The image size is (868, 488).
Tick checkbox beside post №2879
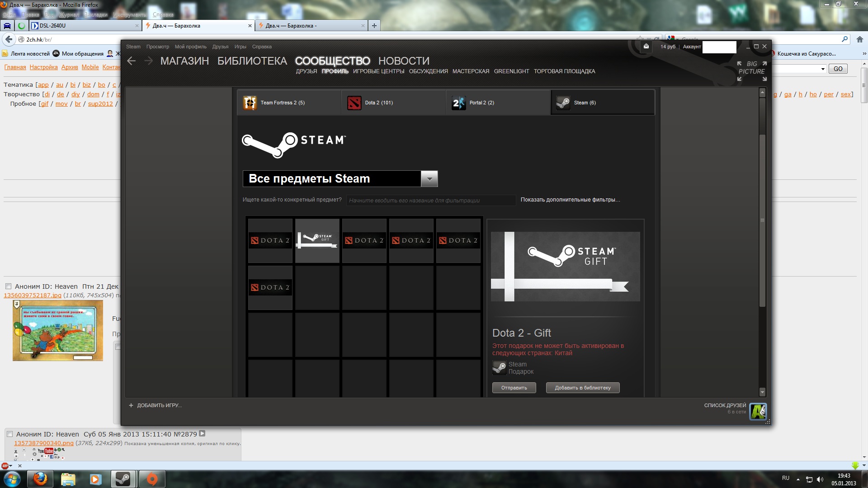9,434
